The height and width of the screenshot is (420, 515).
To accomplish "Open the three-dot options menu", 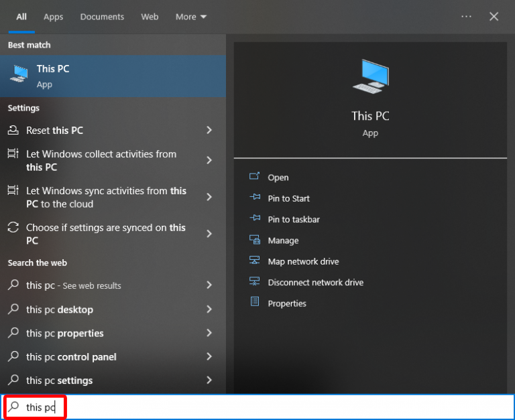I will (466, 16).
